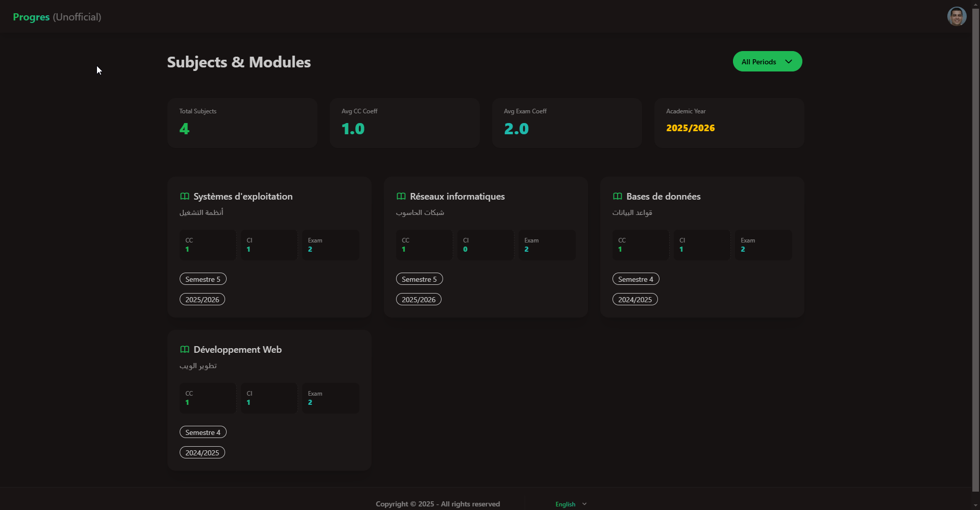The height and width of the screenshot is (510, 980).
Task: Click the 2024/2025 tag under Développement Web
Action: tap(202, 452)
